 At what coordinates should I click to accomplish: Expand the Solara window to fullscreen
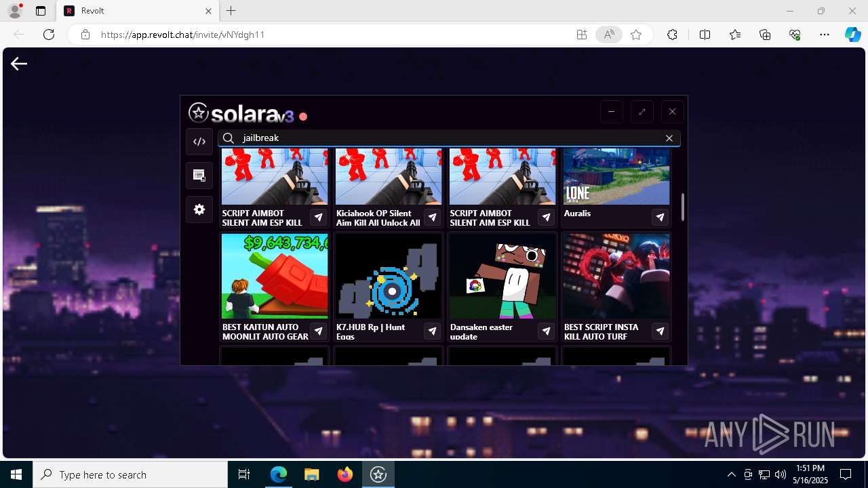click(x=642, y=112)
